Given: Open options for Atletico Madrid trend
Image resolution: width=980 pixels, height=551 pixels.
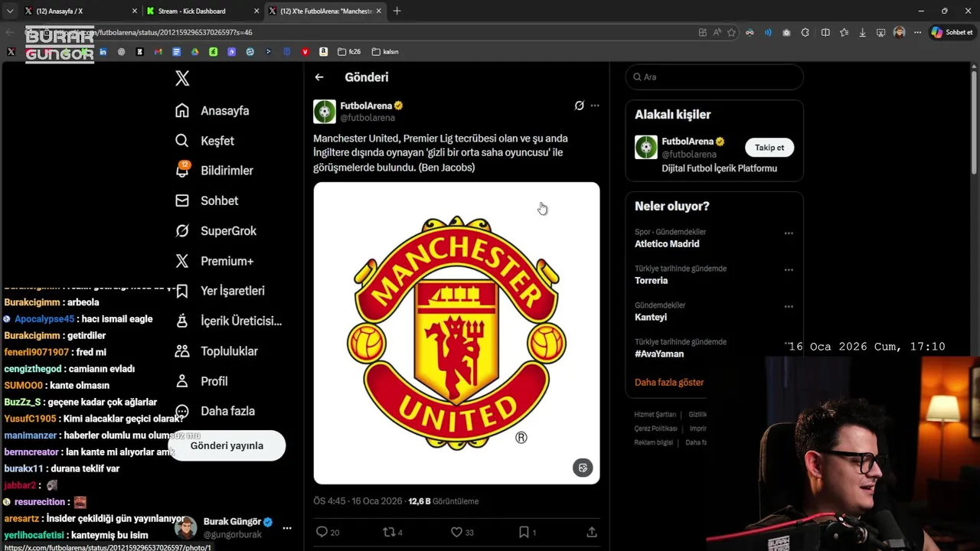Looking at the screenshot, I should [789, 233].
